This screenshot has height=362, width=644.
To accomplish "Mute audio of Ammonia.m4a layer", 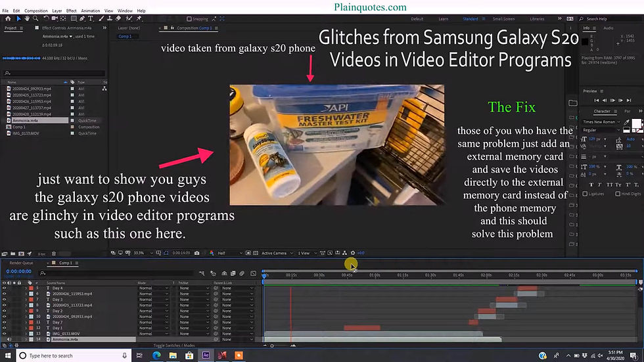I will tap(9, 340).
